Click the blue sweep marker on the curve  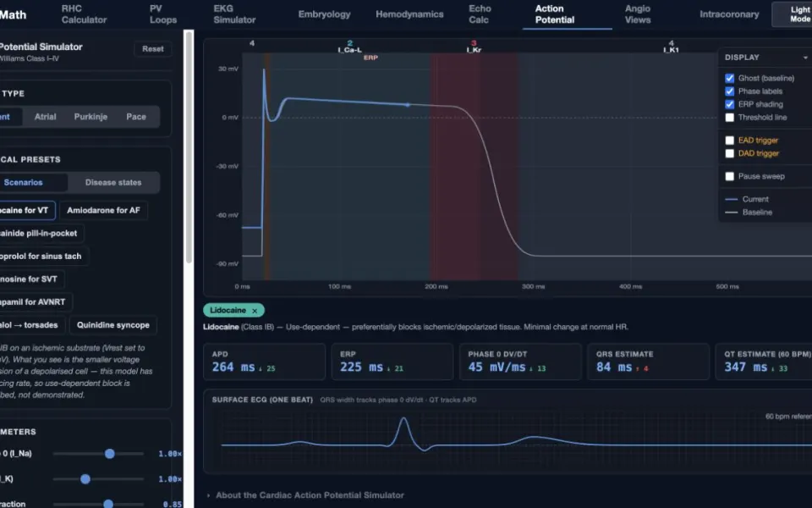pos(408,105)
